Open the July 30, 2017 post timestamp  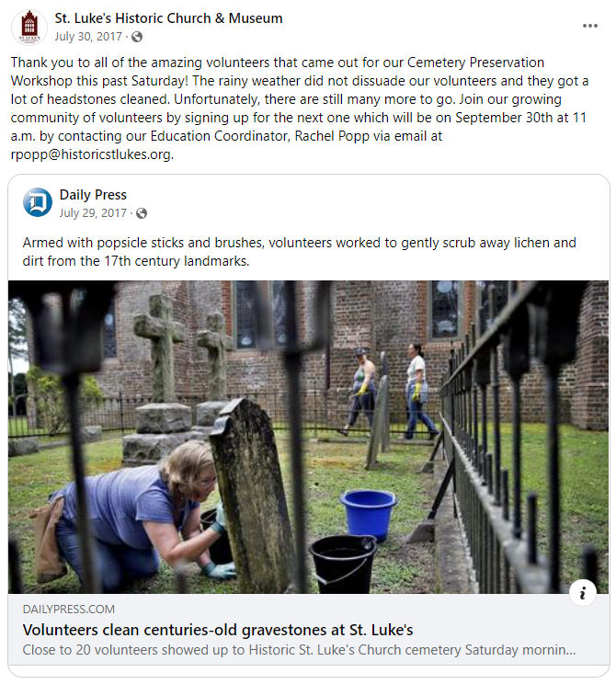click(90, 37)
